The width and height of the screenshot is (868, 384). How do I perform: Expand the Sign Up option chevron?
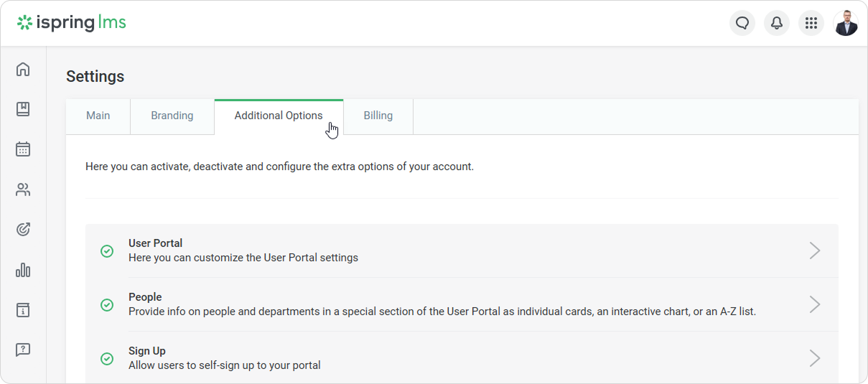click(x=814, y=358)
